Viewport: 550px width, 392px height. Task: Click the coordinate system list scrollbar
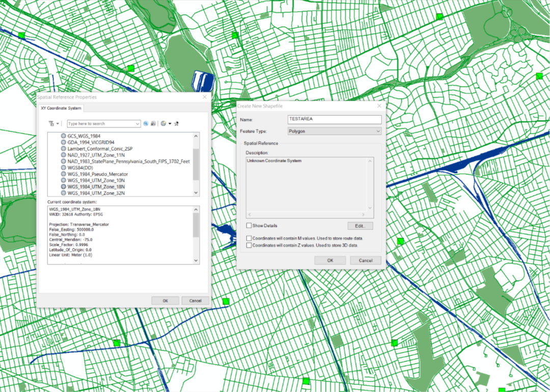coord(196,164)
